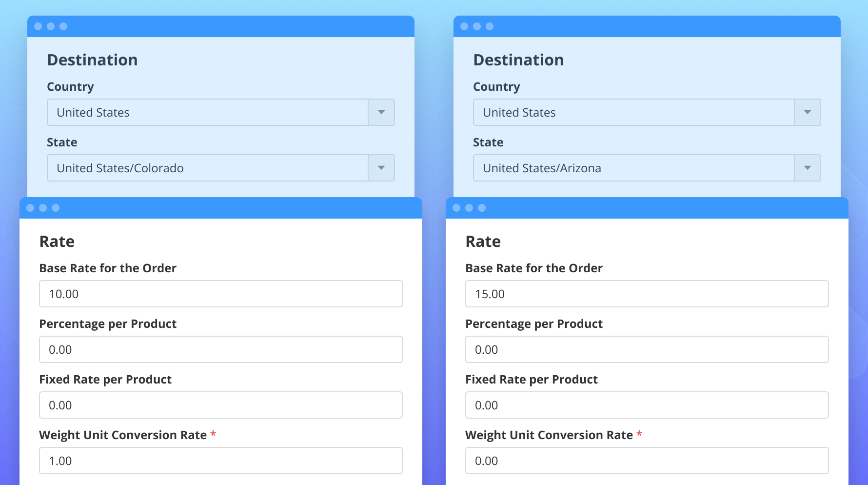This screenshot has width=868, height=485.
Task: Focus the Weight Unit Conversion Rate field showing 0.00
Action: [x=647, y=461]
